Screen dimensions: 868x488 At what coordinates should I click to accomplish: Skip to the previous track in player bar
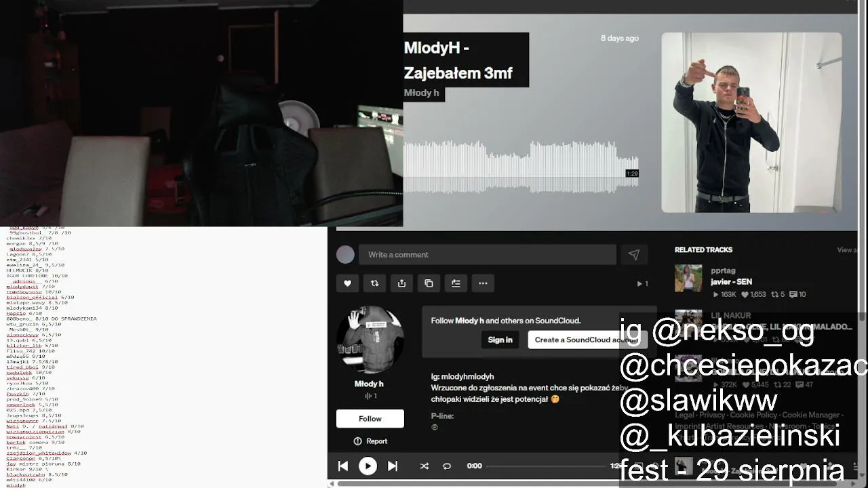tap(343, 466)
